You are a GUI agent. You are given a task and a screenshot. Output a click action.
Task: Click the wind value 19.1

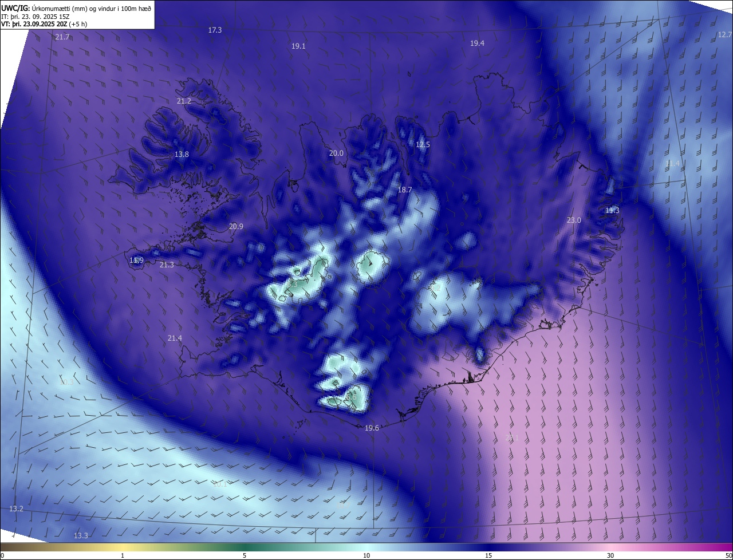pyautogui.click(x=298, y=46)
